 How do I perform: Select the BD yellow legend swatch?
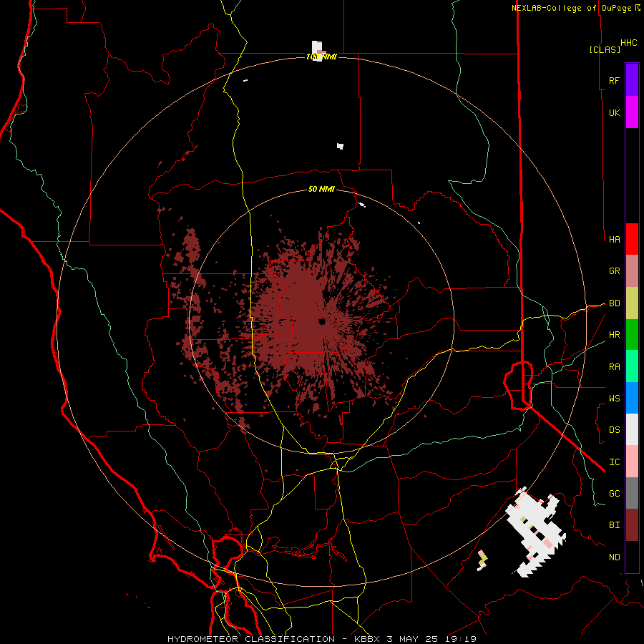[x=632, y=303]
